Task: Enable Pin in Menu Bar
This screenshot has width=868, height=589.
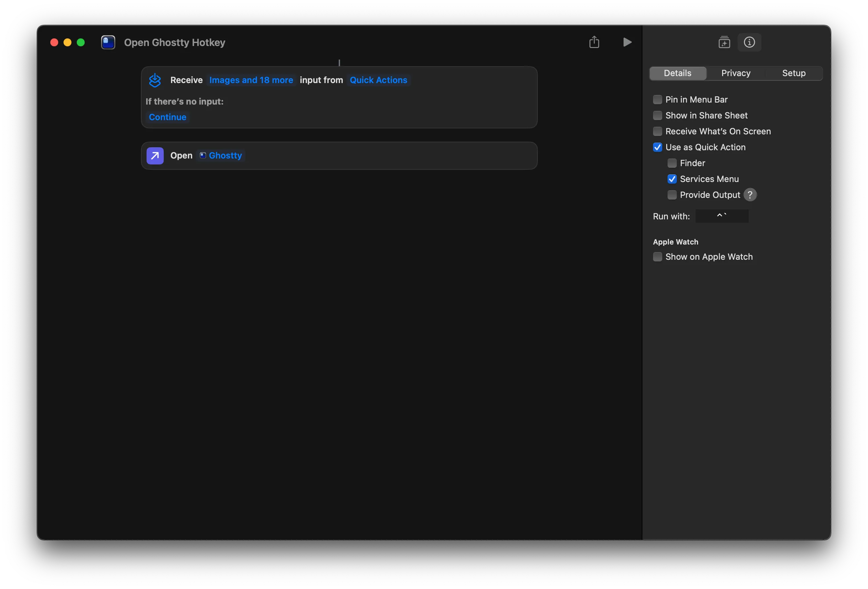Action: point(657,99)
